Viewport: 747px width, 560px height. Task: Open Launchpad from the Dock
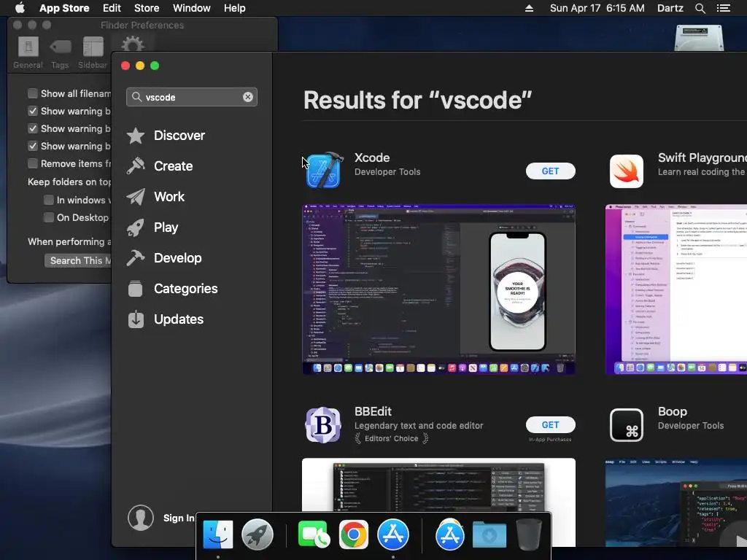pyautogui.click(x=258, y=534)
